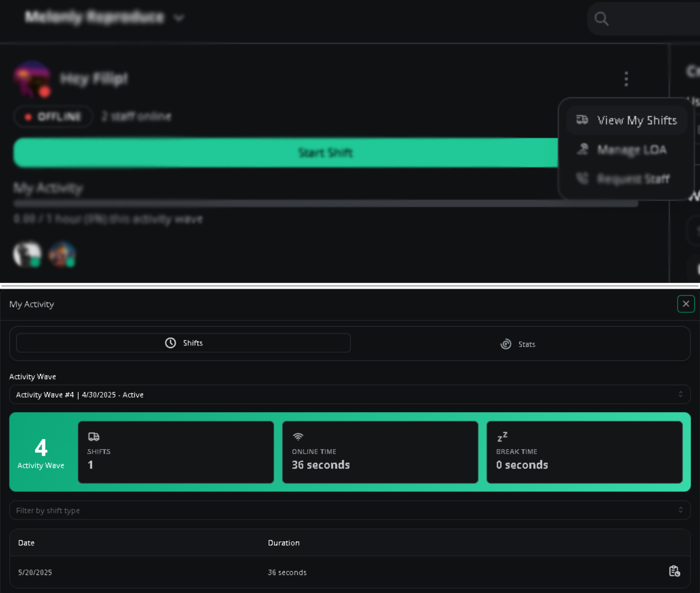The height and width of the screenshot is (593, 700).
Task: Choose Request Staff from the menu
Action: [626, 179]
